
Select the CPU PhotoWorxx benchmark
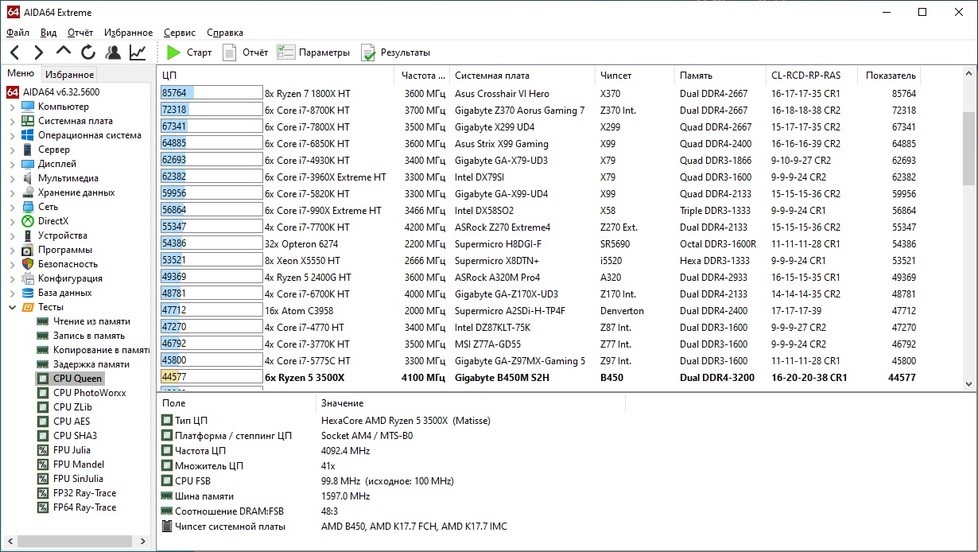click(x=89, y=393)
